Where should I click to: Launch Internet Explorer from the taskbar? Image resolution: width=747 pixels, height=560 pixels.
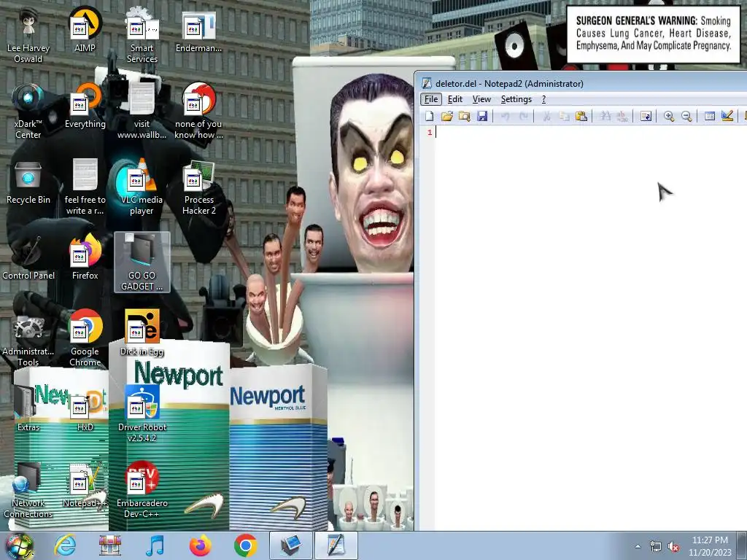pos(65,545)
